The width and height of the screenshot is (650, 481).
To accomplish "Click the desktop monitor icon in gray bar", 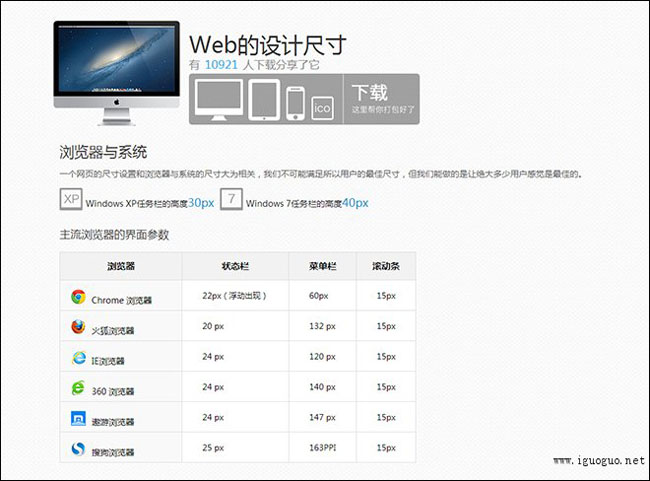I will (217, 99).
